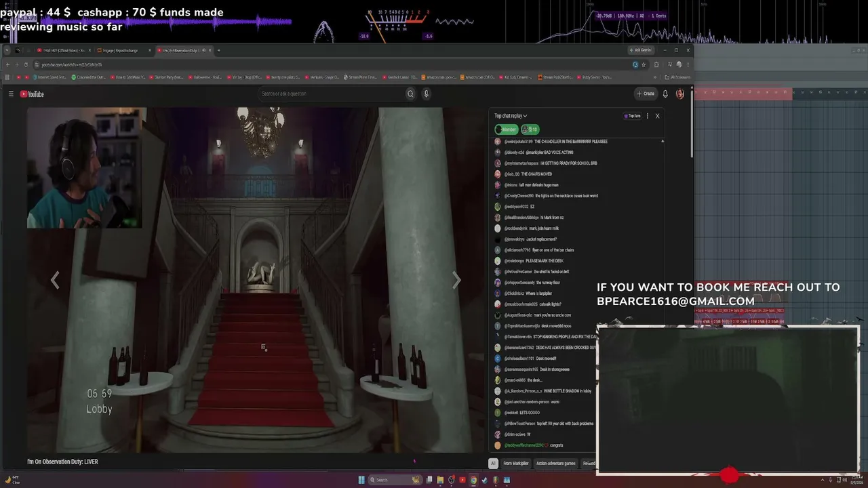Open the browser extensions icon
868x488 pixels.
click(x=656, y=64)
